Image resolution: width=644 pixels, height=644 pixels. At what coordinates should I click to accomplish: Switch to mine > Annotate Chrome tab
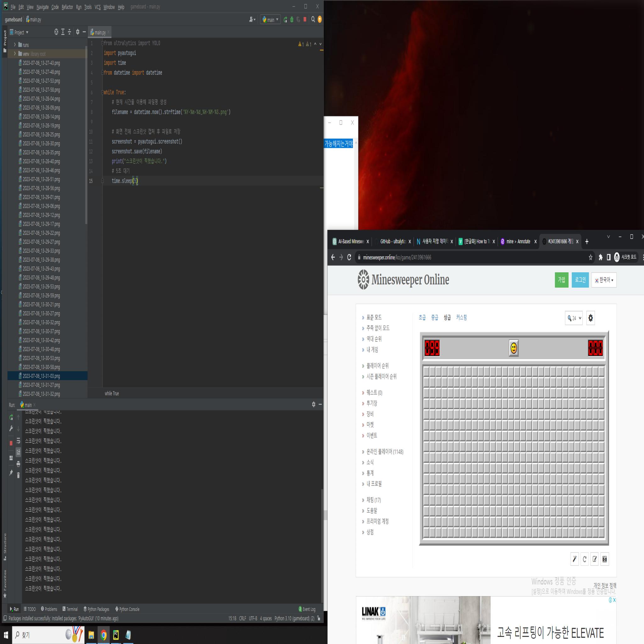(x=519, y=242)
